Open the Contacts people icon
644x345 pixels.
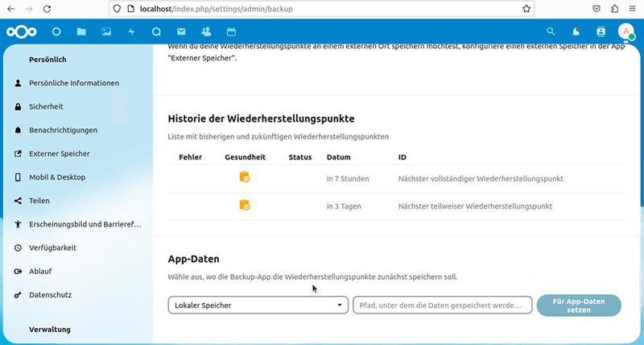point(206,31)
